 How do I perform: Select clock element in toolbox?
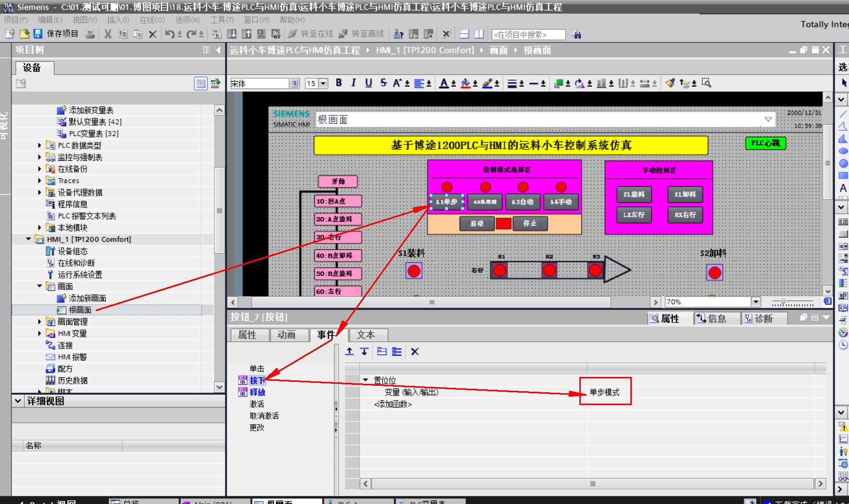(x=843, y=345)
